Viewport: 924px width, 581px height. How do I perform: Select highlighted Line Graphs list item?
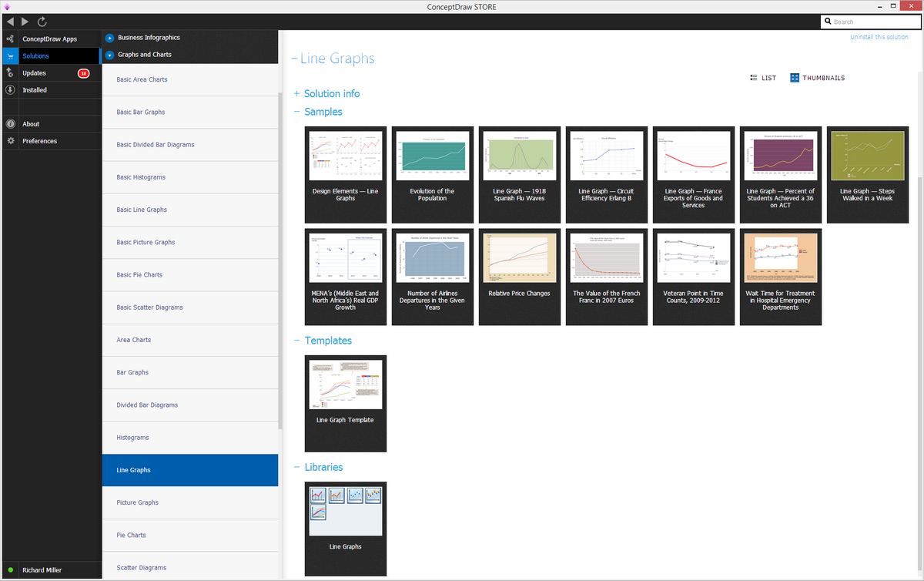(190, 470)
